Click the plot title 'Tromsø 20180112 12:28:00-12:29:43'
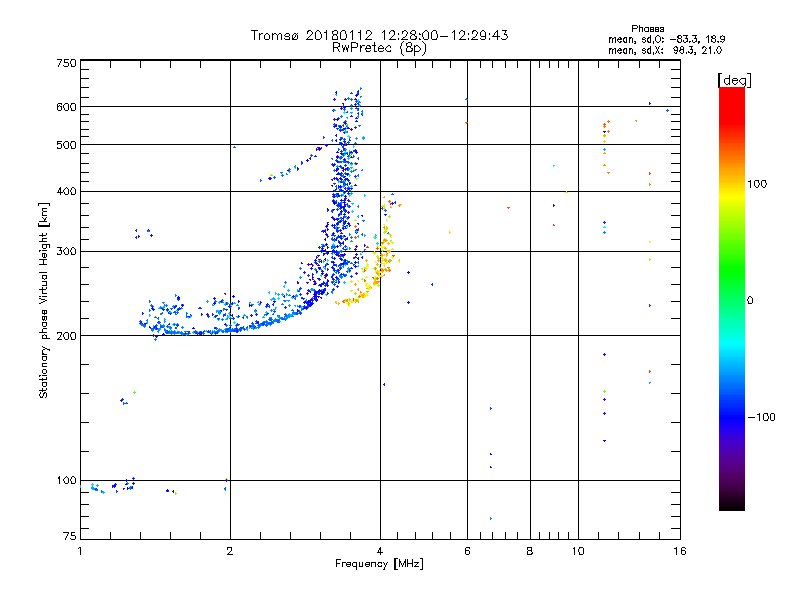Screen dimensions: 800x600 pyautogui.click(x=379, y=35)
